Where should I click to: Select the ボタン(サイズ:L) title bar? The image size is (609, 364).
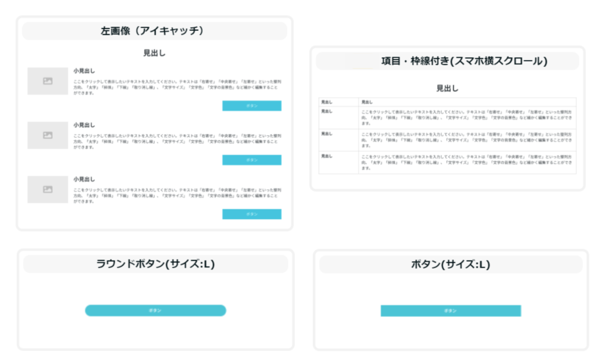pyautogui.click(x=450, y=265)
